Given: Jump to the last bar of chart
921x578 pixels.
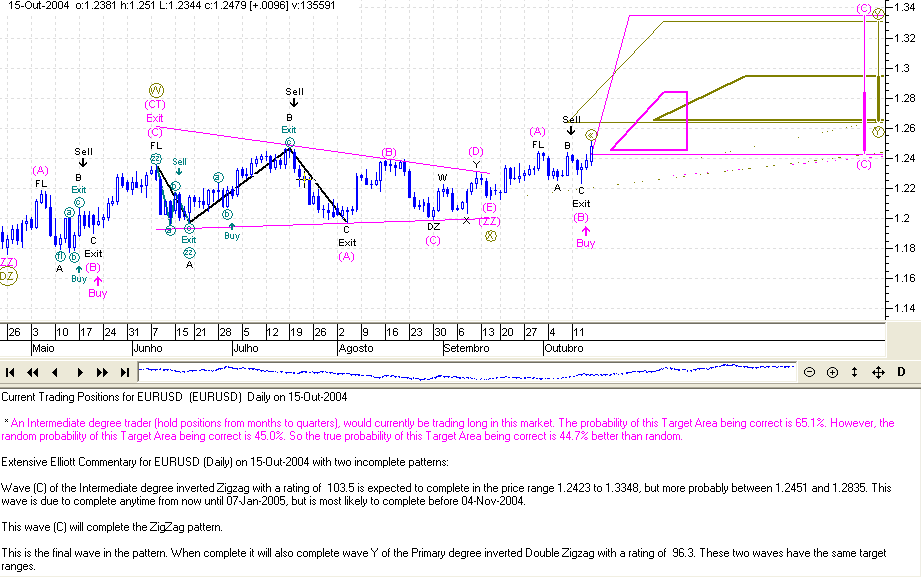Looking at the screenshot, I should pos(125,372).
